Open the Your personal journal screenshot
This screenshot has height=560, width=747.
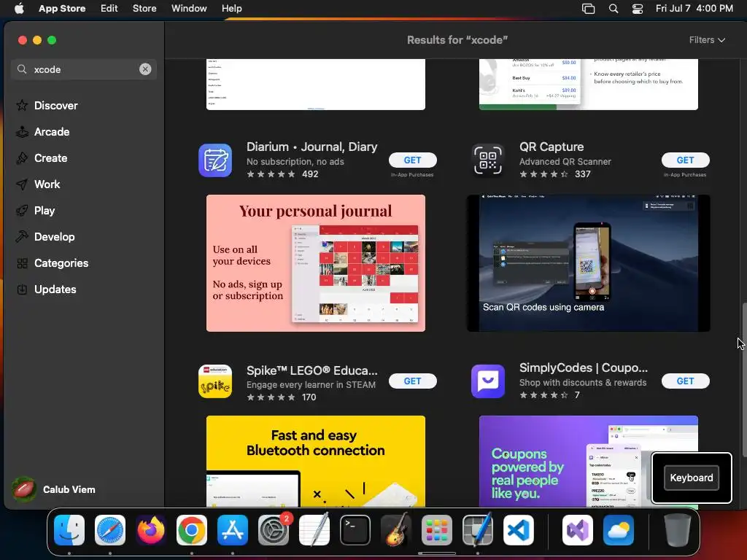pos(316,262)
